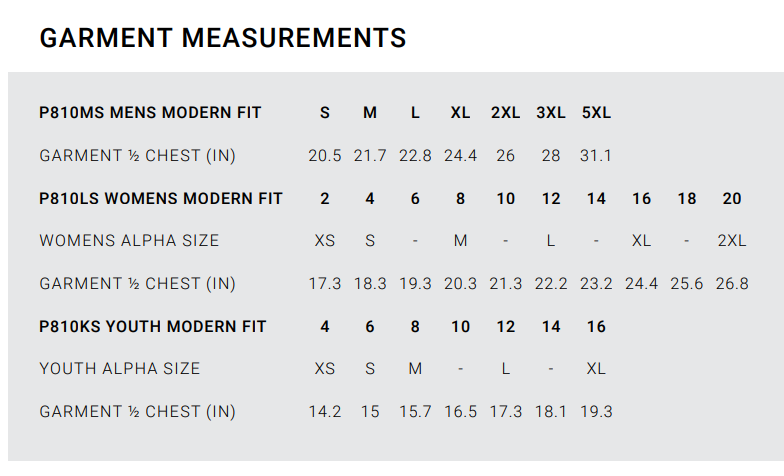Image resolution: width=784 pixels, height=476 pixels.
Task: Select the 22.8 mens chest measurement
Action: 415,156
